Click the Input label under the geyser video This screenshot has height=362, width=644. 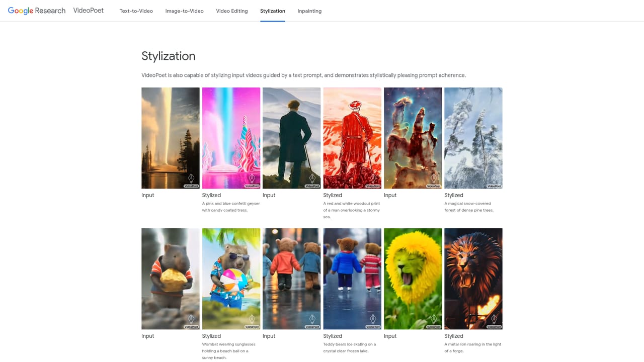(x=148, y=195)
